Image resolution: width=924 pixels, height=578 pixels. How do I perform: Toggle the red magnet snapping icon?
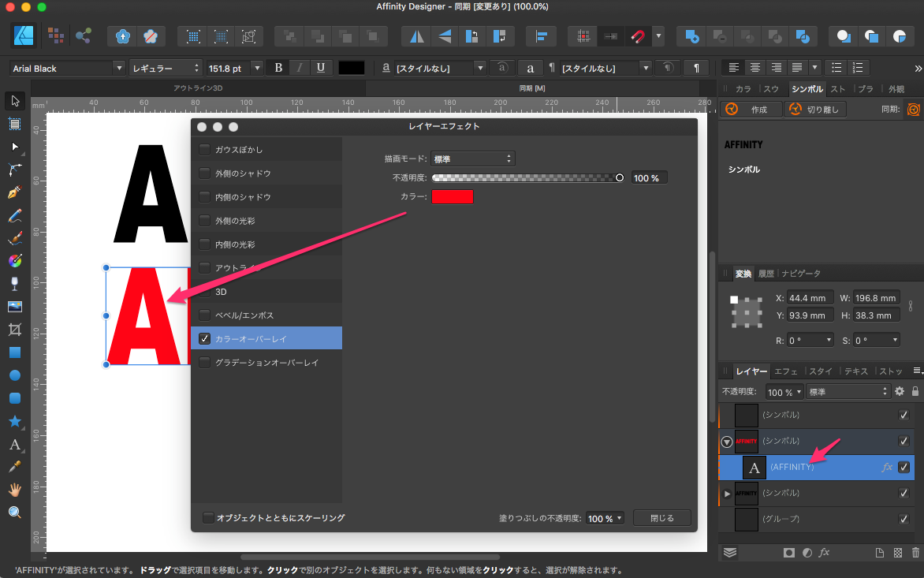[x=638, y=36]
